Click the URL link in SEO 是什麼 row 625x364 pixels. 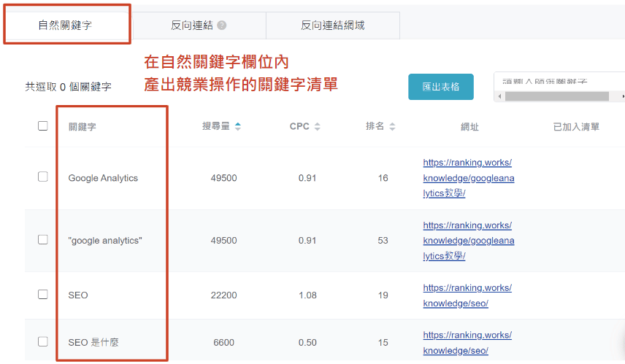point(467,343)
